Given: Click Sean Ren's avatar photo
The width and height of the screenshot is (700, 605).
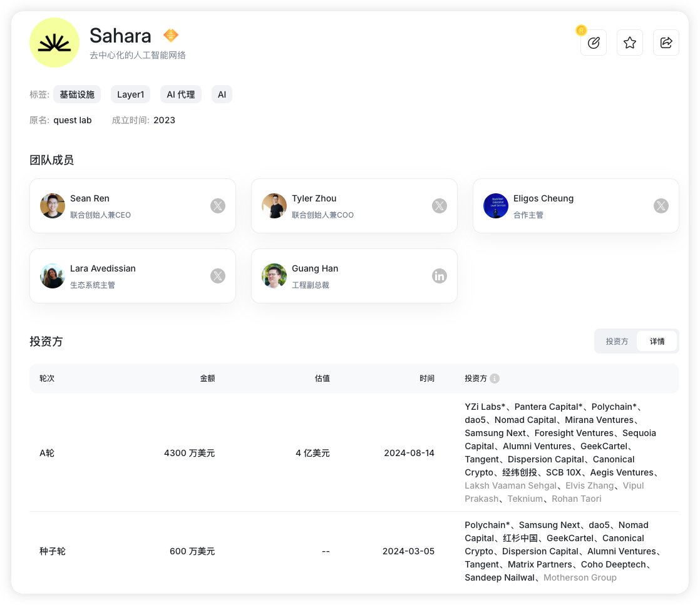Looking at the screenshot, I should (x=53, y=206).
